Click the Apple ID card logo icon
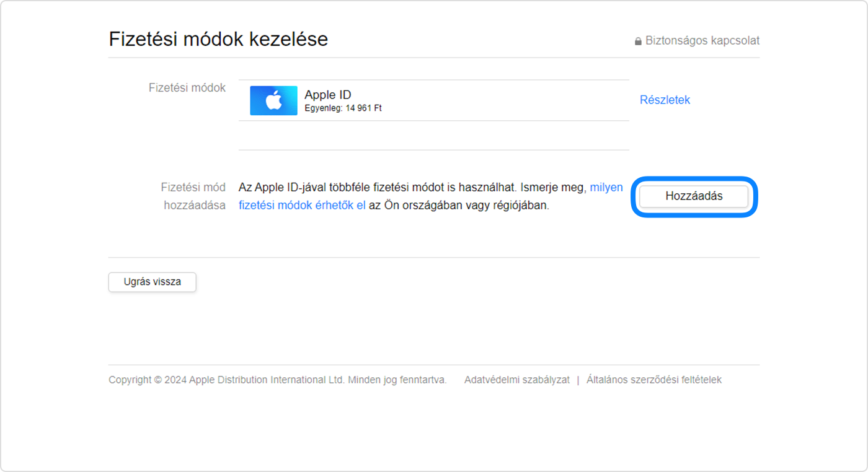 273,100
